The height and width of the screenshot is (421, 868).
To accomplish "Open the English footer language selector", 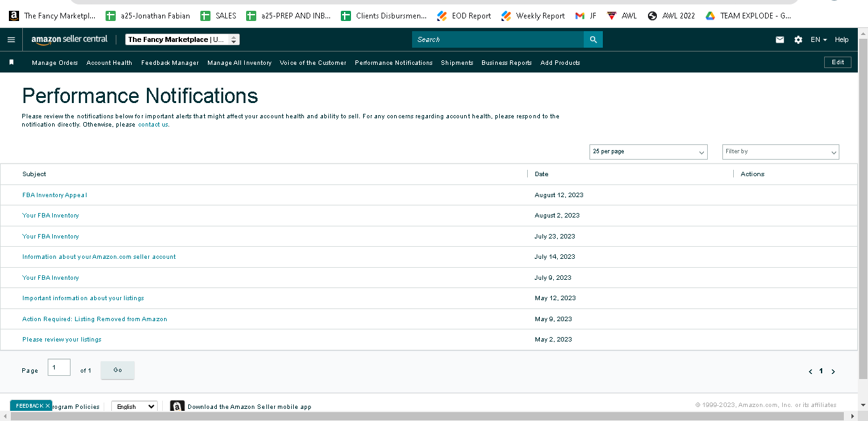I will click(134, 406).
